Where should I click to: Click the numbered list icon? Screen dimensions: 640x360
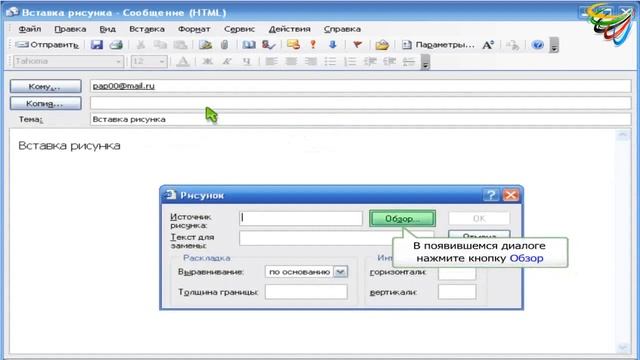click(x=350, y=62)
